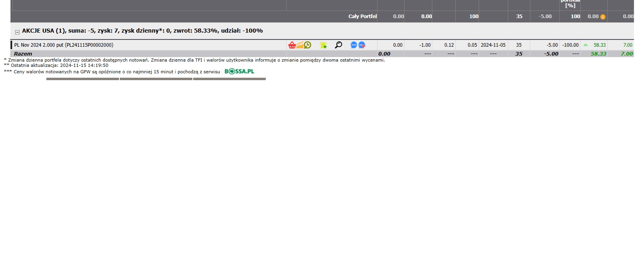Visit the BOSSA.PL logo link

tap(240, 72)
